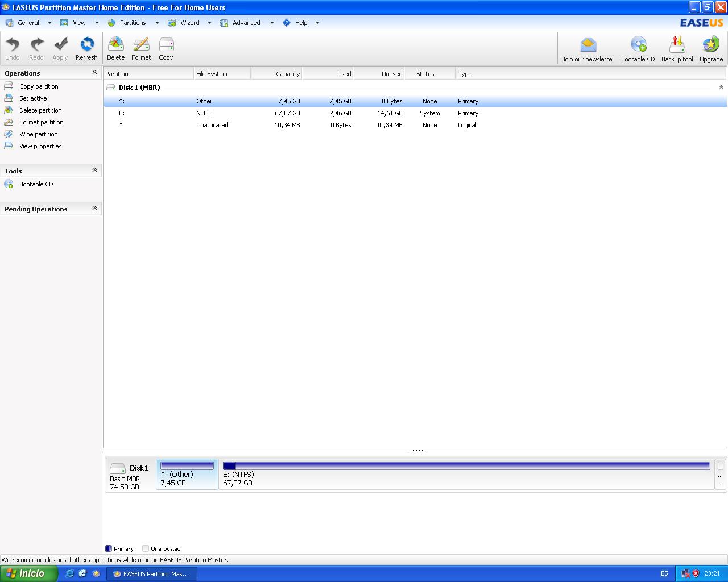The width and height of the screenshot is (728, 582).
Task: Select the E: NTFS partition row
Action: 415,113
